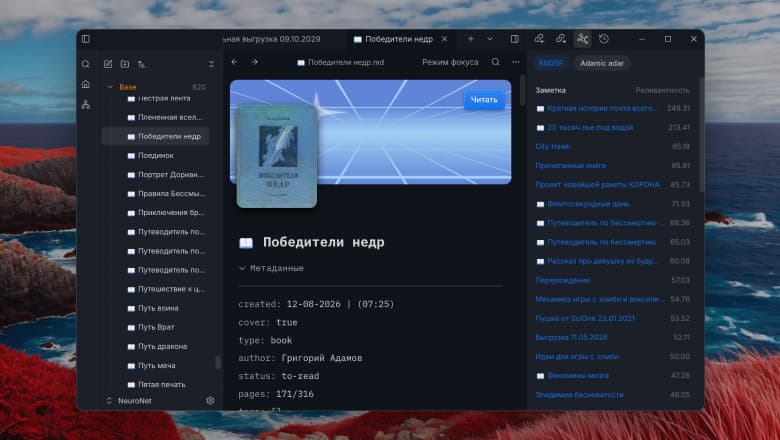Change sort order in file explorer
The image size is (780, 440).
[142, 64]
